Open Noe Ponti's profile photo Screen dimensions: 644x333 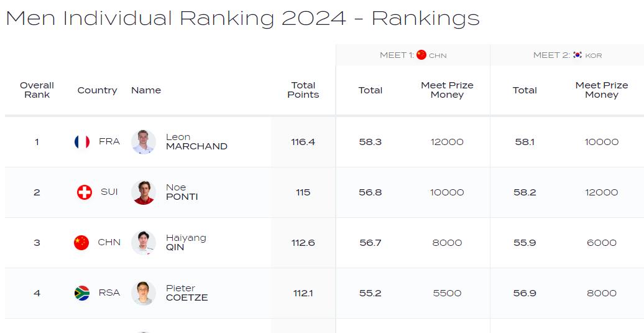[x=144, y=192]
